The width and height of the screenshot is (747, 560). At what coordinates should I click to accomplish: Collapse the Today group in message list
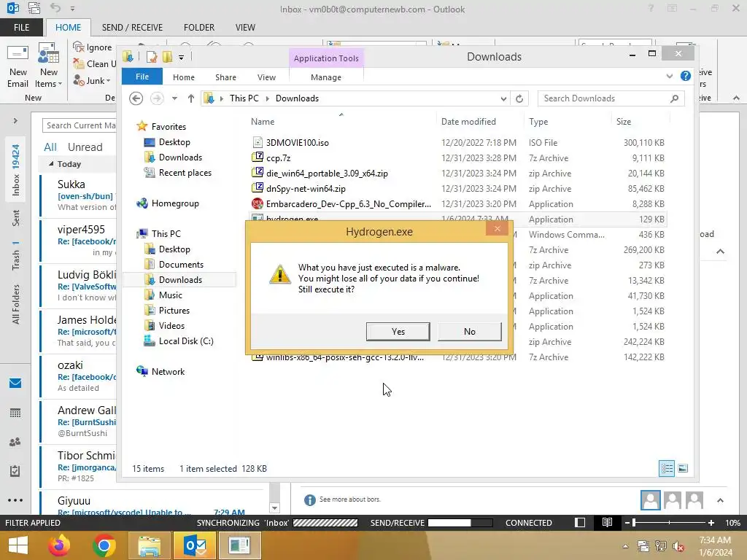[x=51, y=164]
